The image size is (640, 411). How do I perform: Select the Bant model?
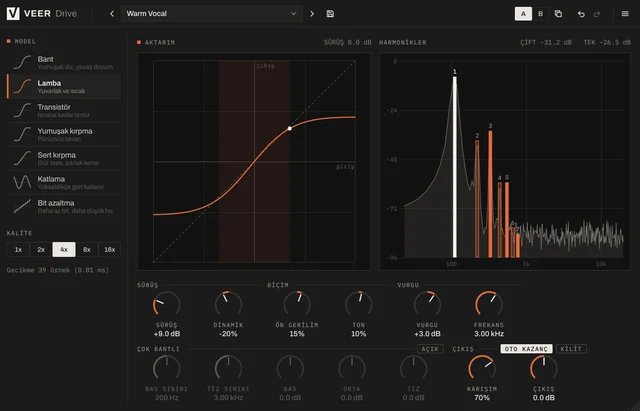click(64, 62)
